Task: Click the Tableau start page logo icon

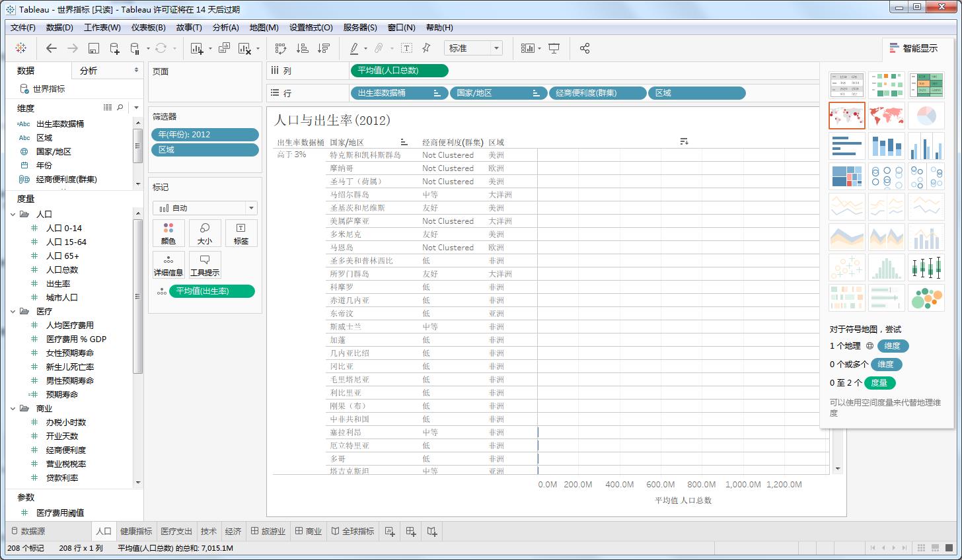Action: [21, 48]
